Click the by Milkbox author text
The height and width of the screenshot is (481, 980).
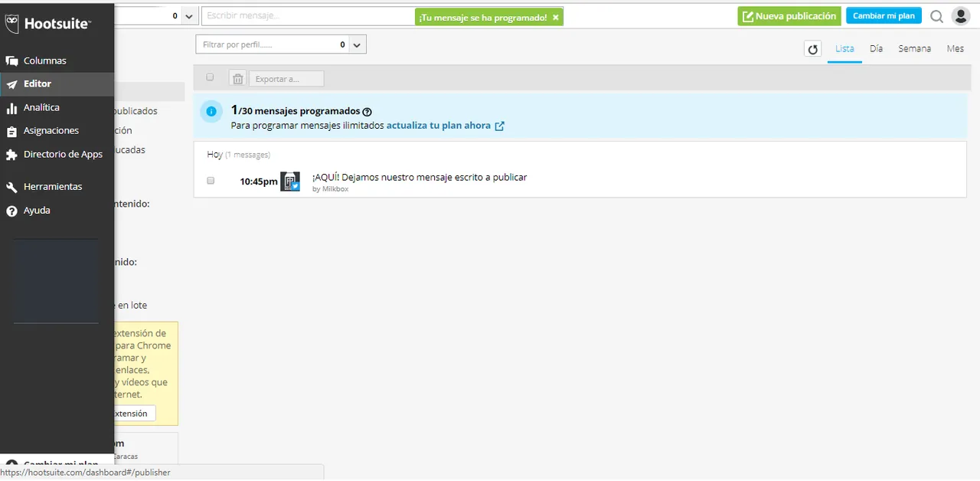coord(331,189)
